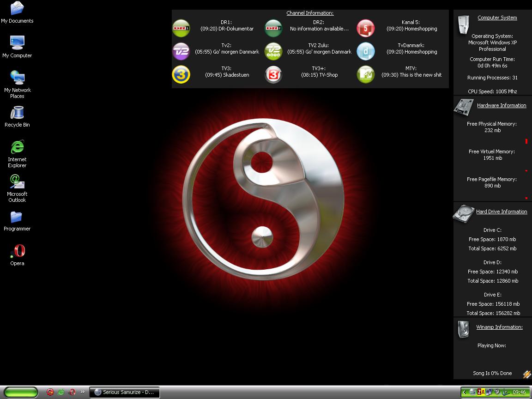
Task: Select the Recycle Bin icon
Action: click(17, 117)
